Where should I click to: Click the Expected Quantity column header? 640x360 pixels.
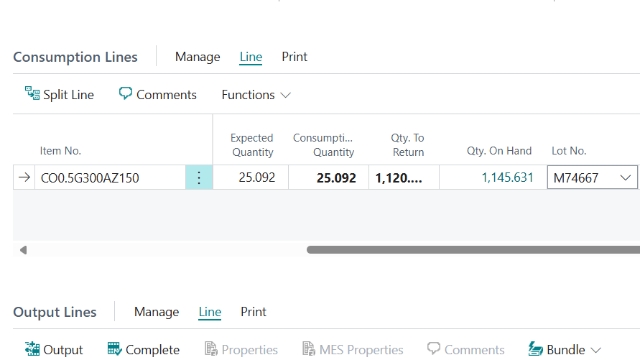coord(252,145)
